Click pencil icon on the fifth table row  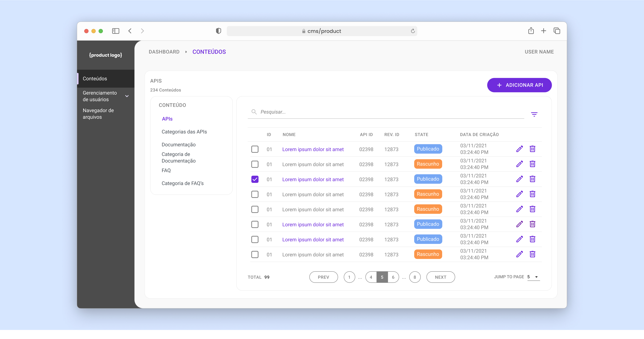[x=519, y=209]
